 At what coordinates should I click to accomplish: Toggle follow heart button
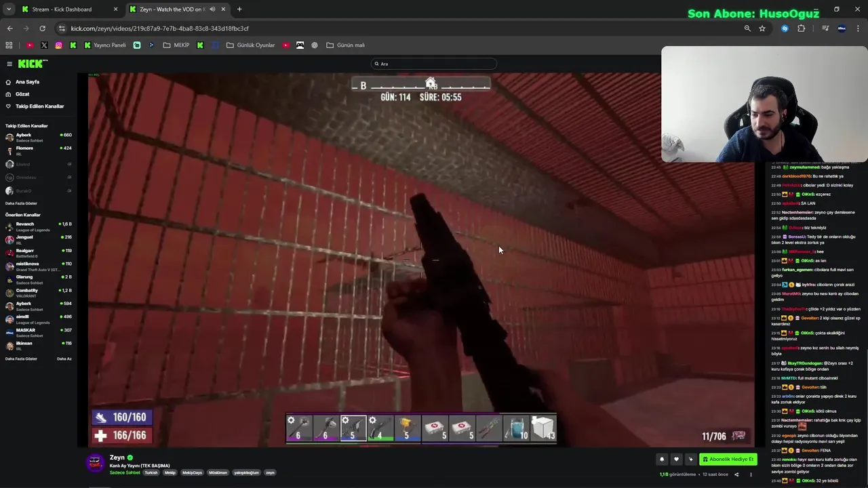coord(676,459)
